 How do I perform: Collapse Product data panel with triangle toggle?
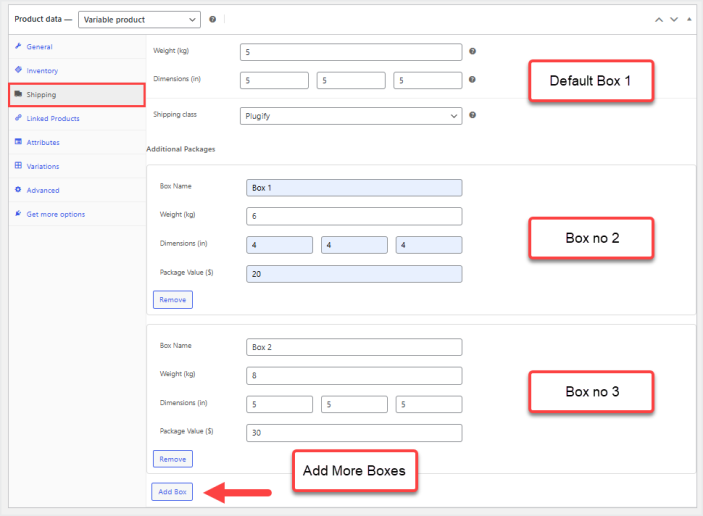689,19
